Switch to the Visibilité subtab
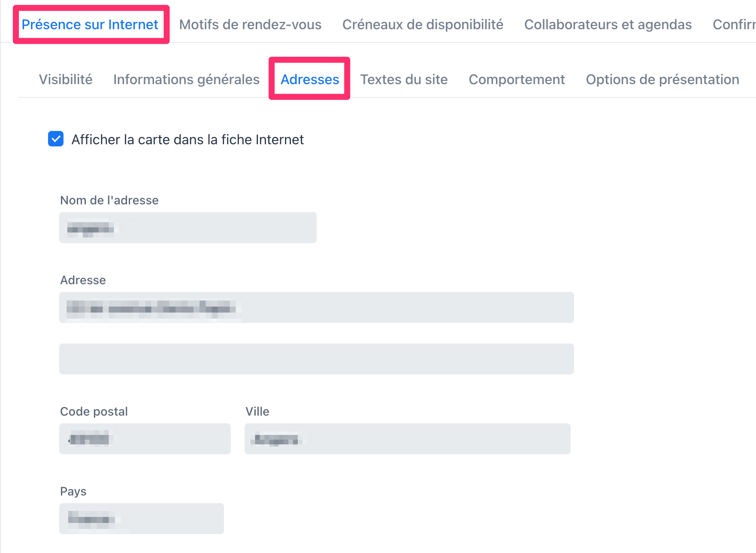 66,79
